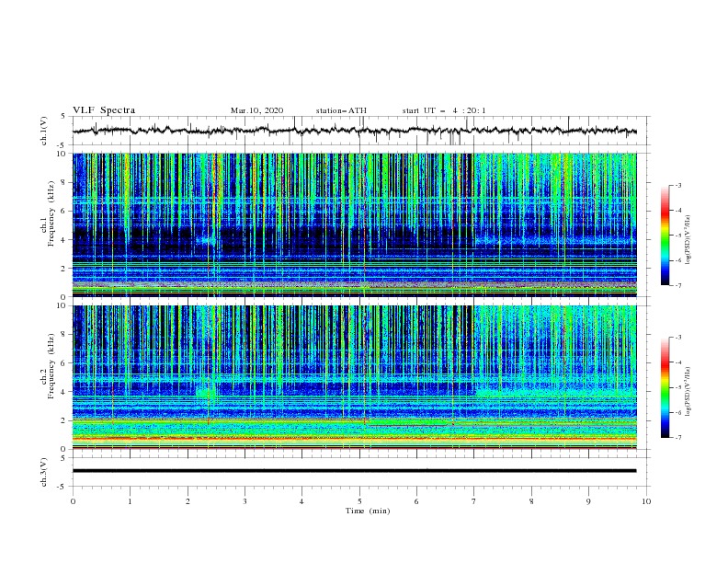
Task: Click the ch.1 colorbar "log(PSD)(V²/Hz)" label
Action: coord(688,240)
